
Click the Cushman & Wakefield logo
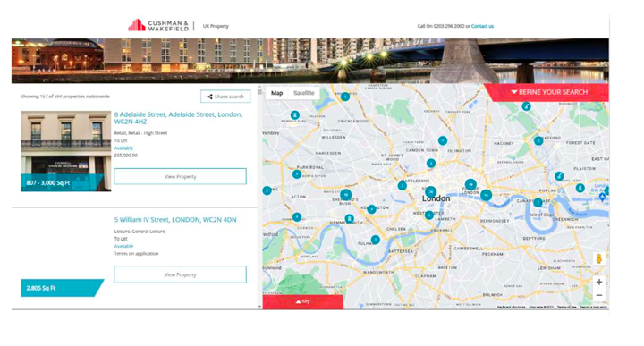point(158,25)
